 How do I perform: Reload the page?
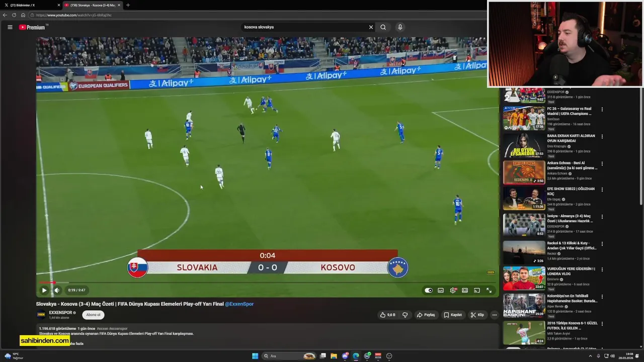coord(14,15)
